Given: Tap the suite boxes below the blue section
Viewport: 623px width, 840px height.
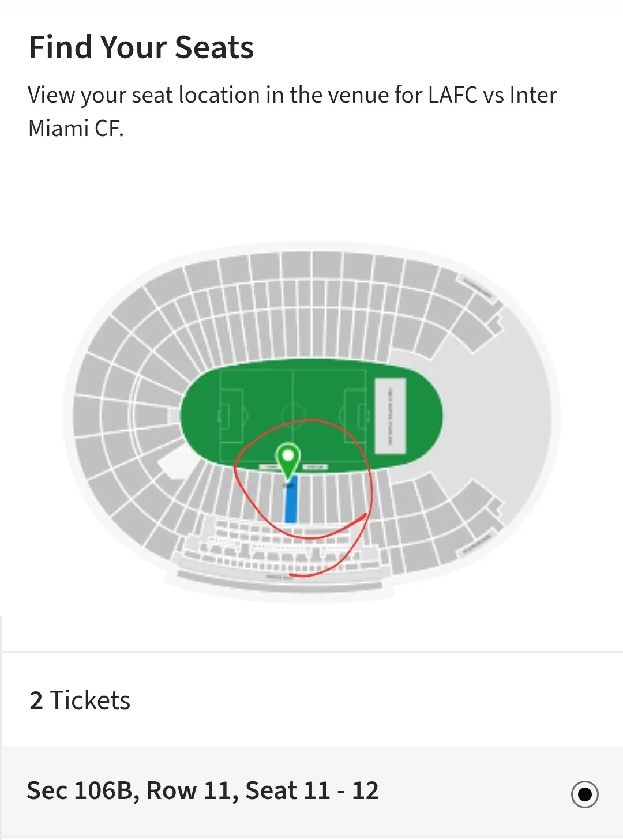Looking at the screenshot, I should coord(277,545).
